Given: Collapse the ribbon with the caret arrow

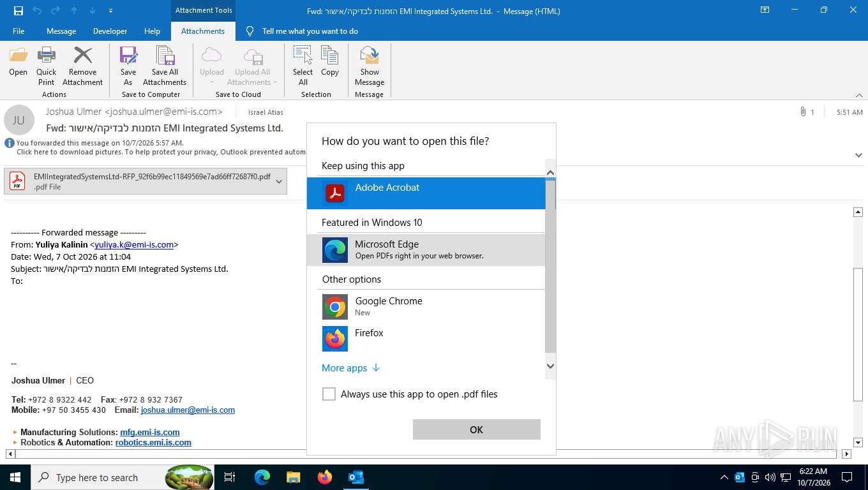Looking at the screenshot, I should (859, 94).
